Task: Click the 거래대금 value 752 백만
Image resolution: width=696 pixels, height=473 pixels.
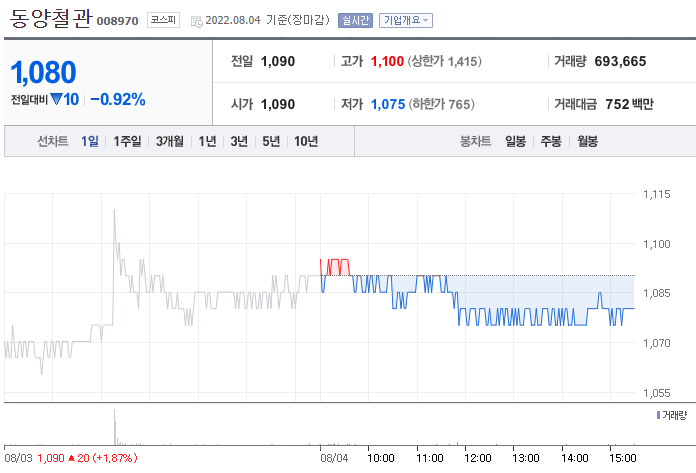Action: tap(629, 104)
